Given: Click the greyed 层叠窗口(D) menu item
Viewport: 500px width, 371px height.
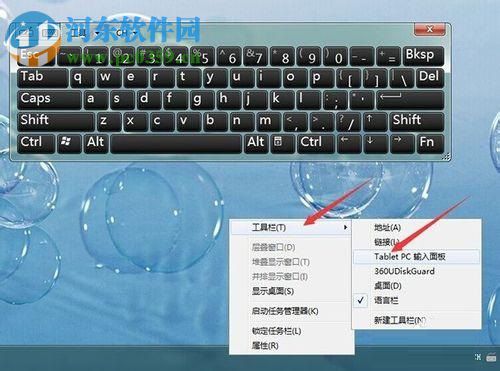Looking at the screenshot, I should (292, 247).
